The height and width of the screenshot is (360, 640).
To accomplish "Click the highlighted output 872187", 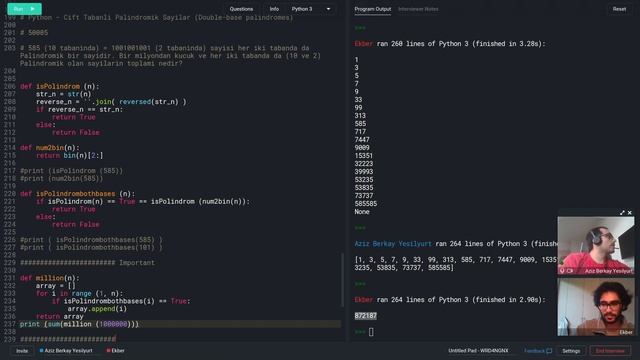I will click(x=366, y=316).
